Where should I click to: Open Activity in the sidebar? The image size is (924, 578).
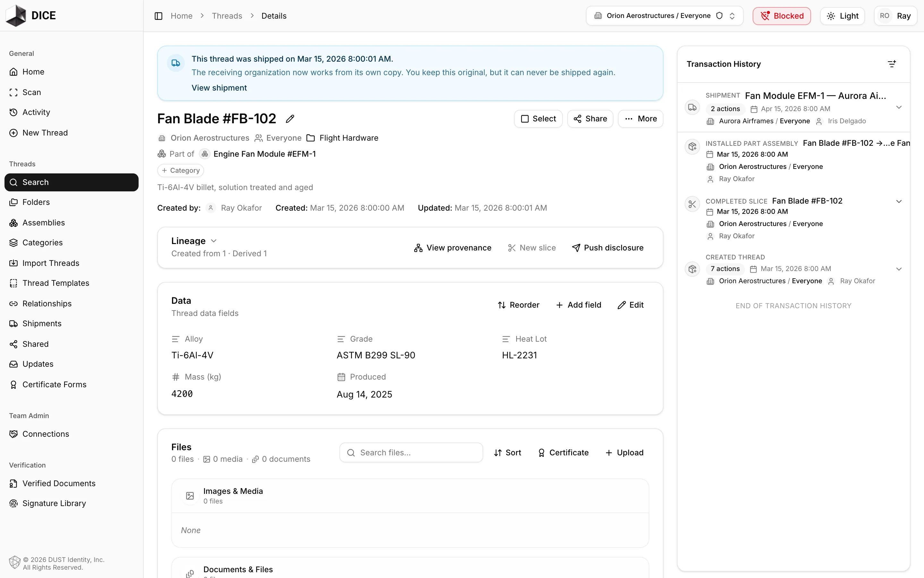tap(72, 112)
